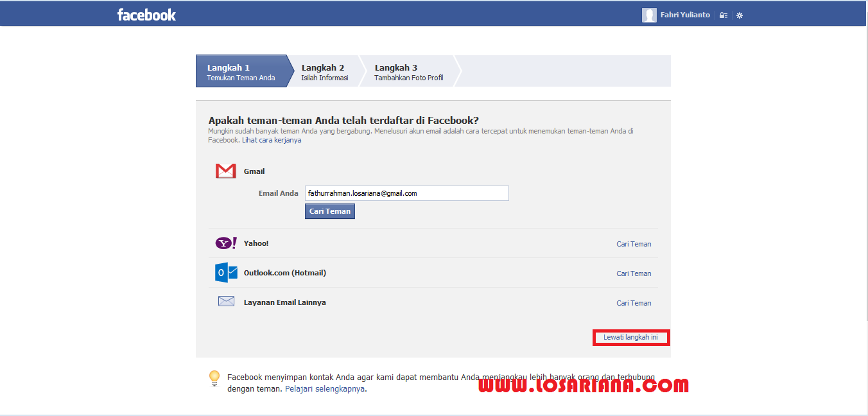This screenshot has height=416, width=868.
Task: Focus the Email Anda input field
Action: (x=407, y=193)
